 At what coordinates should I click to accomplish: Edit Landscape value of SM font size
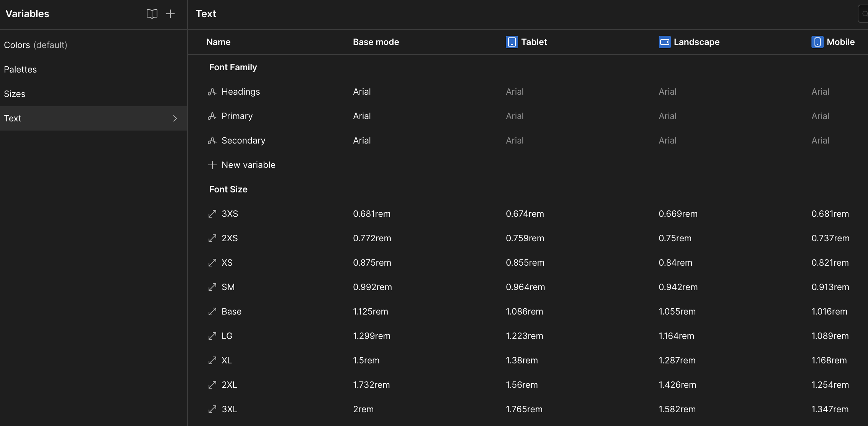tap(678, 287)
